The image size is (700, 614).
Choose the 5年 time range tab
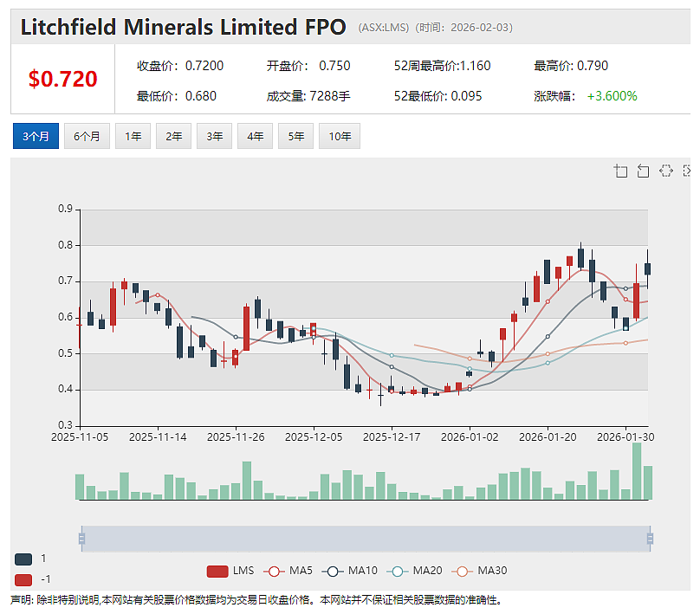pyautogui.click(x=295, y=136)
